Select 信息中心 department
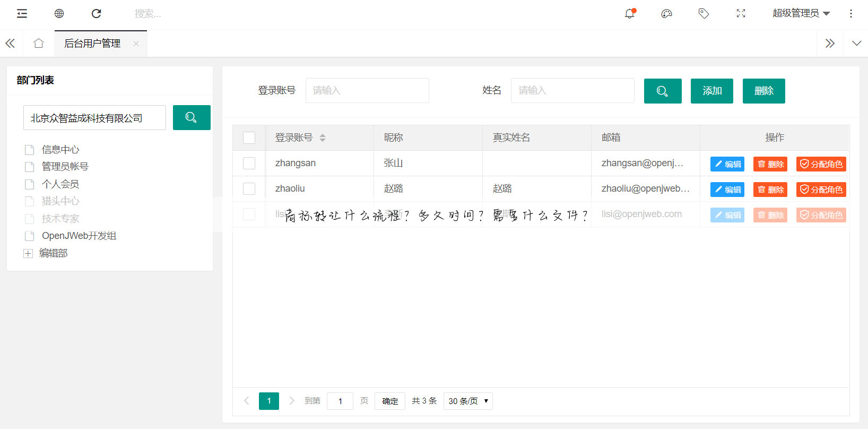Viewport: 868px width, 429px height. [60, 150]
